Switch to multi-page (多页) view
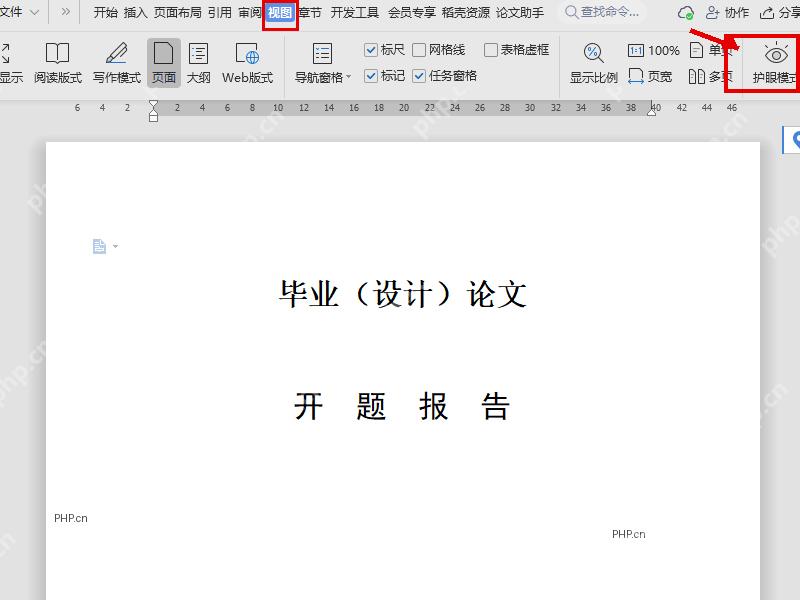 coord(710,77)
